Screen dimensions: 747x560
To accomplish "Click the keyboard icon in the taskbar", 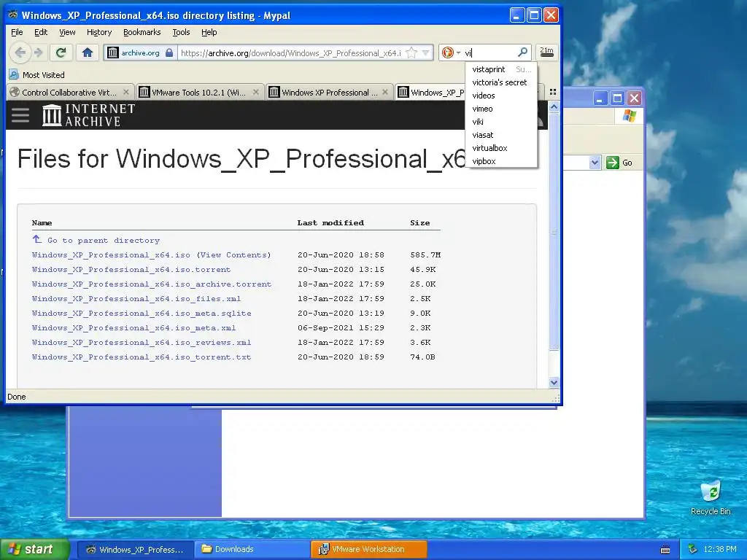I will click(x=665, y=550).
